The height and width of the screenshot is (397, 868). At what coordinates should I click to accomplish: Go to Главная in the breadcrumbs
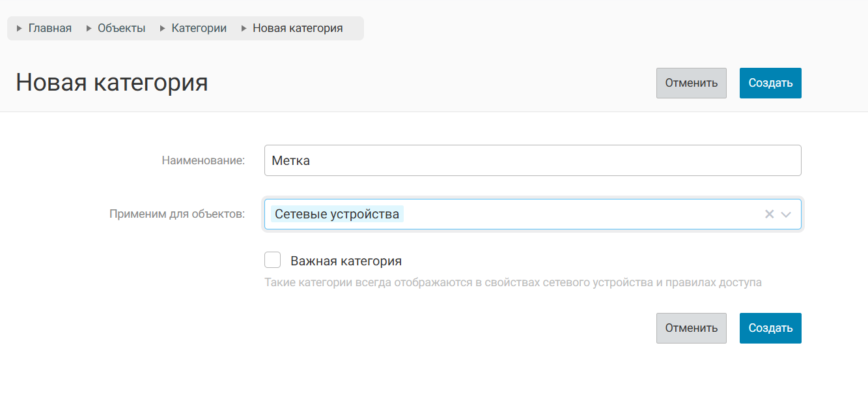tap(50, 29)
